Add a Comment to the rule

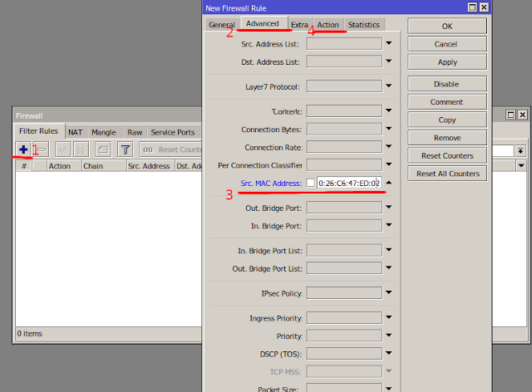pyautogui.click(x=447, y=102)
